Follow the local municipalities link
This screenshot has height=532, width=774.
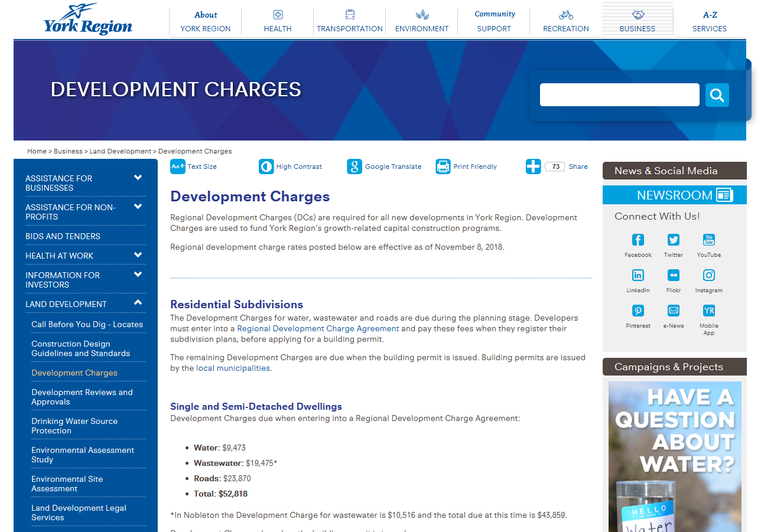coord(233,368)
